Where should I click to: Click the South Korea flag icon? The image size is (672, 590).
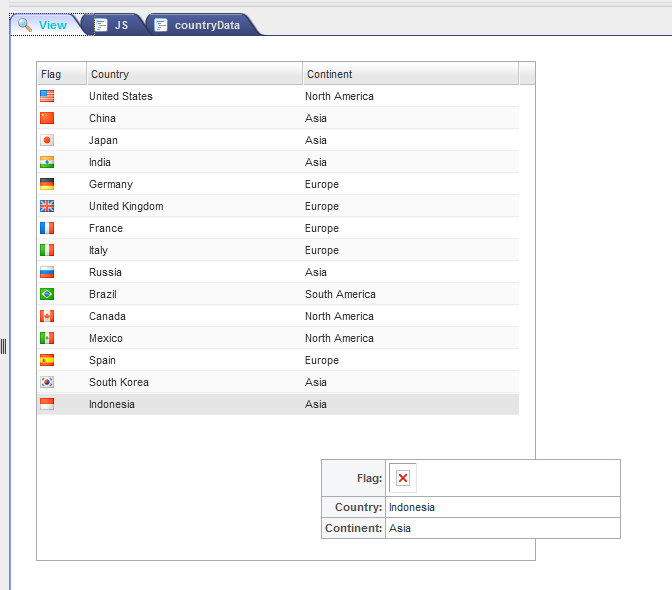[x=47, y=382]
